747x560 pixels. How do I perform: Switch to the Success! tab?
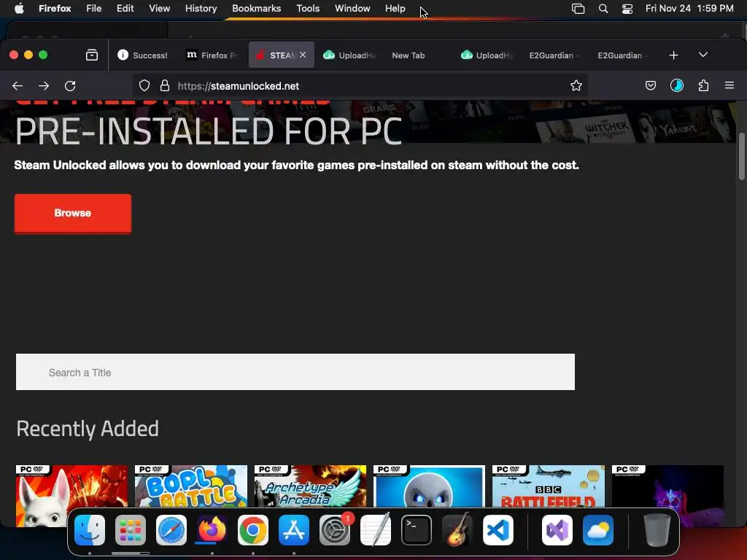click(142, 55)
